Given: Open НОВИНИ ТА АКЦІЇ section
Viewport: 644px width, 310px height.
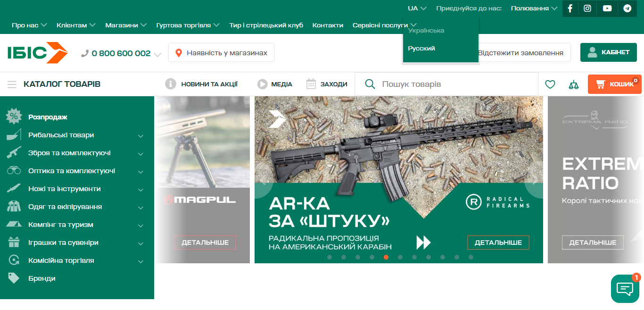Looking at the screenshot, I should [x=201, y=84].
